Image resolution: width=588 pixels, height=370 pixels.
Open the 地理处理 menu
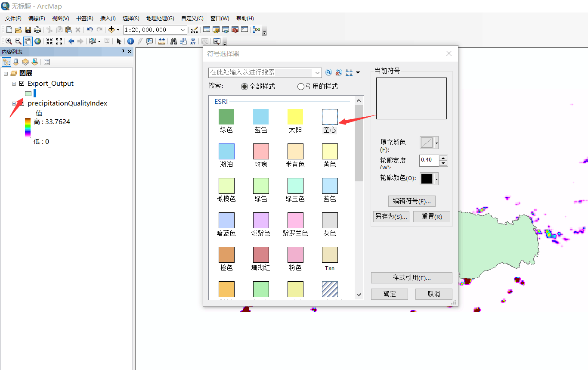[x=160, y=18]
